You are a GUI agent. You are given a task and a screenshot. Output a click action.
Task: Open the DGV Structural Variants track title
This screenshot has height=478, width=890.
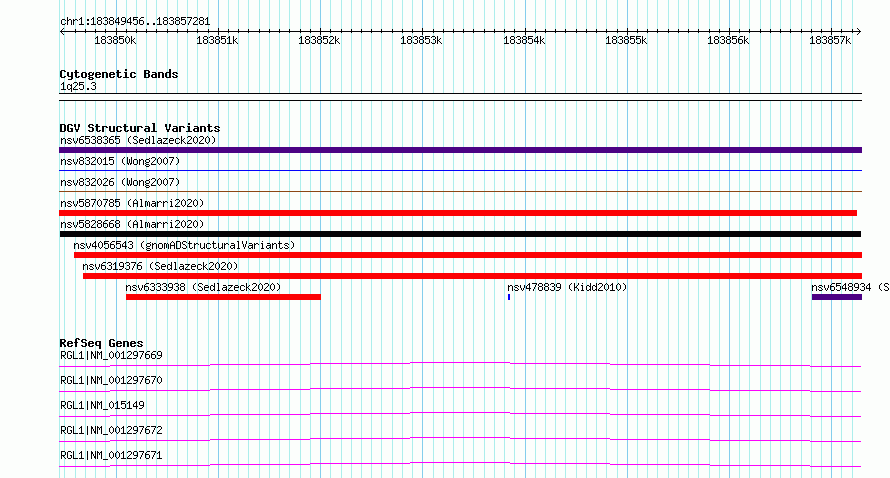[140, 128]
